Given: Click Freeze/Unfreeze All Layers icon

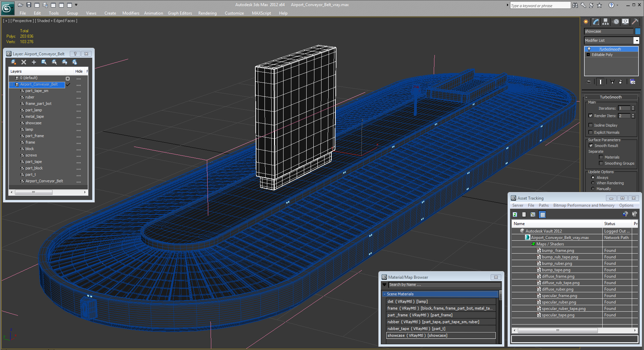Looking at the screenshot, I should tap(75, 62).
